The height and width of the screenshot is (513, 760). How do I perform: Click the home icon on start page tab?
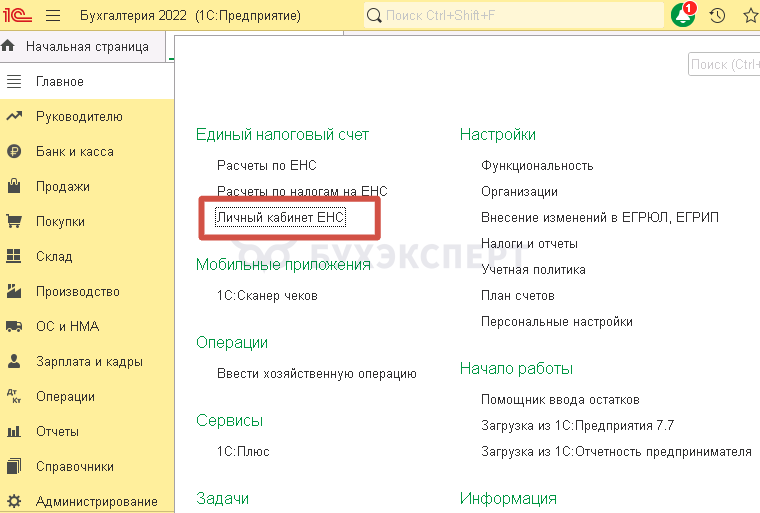[8, 46]
